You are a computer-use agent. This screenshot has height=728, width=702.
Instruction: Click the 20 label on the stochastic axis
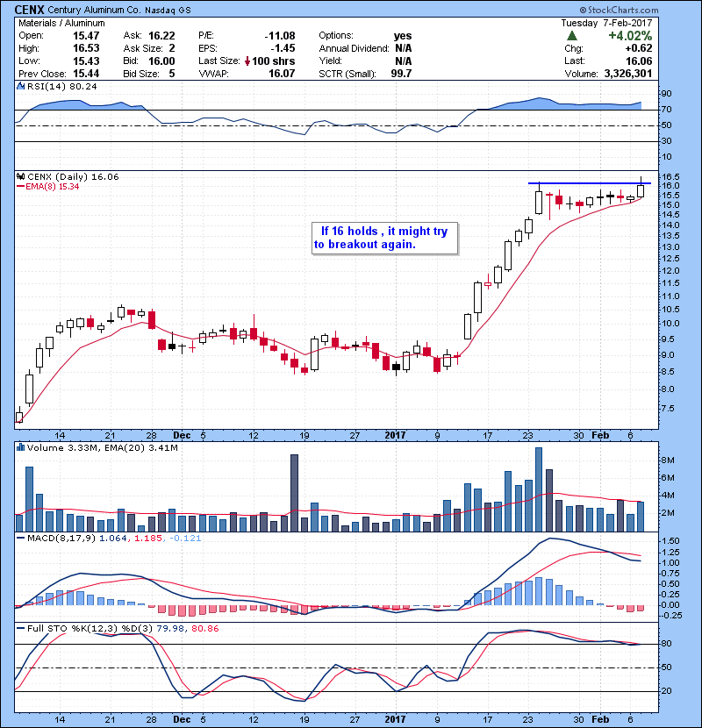pyautogui.click(x=666, y=691)
